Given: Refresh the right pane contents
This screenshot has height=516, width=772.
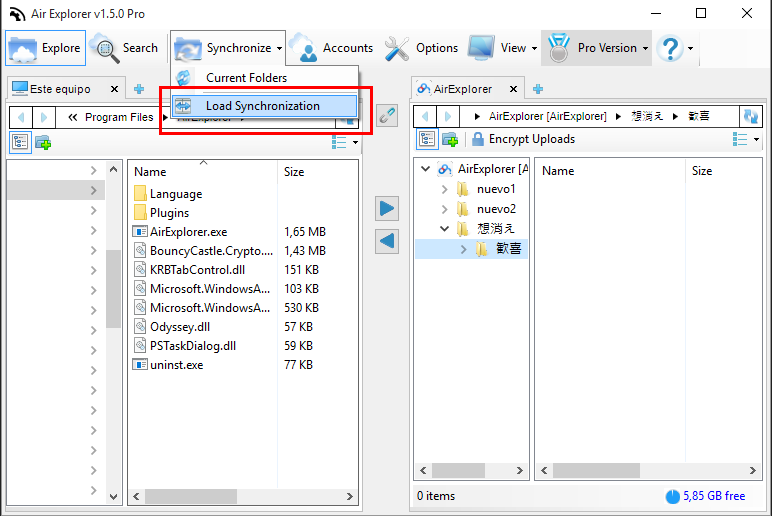Looking at the screenshot, I should [x=750, y=116].
